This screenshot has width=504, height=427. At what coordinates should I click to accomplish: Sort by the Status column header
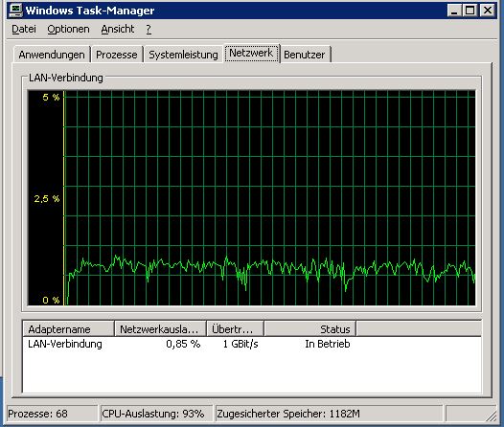pos(309,329)
